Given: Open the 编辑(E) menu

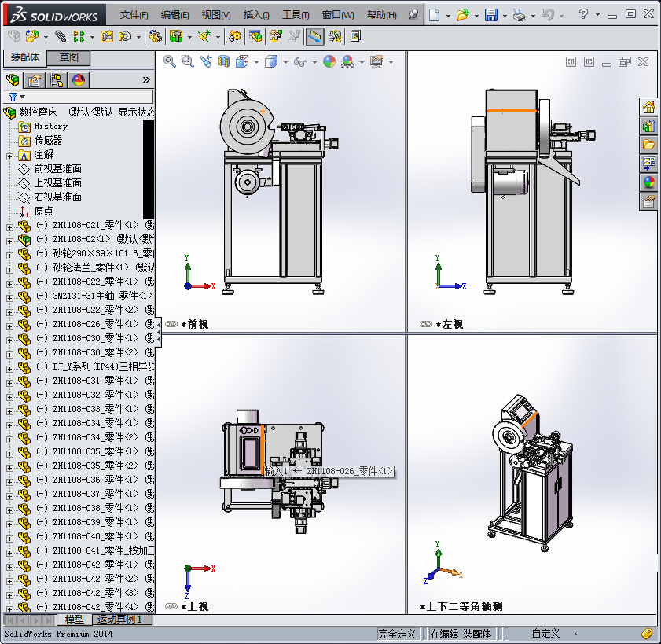Looking at the screenshot, I should [175, 15].
